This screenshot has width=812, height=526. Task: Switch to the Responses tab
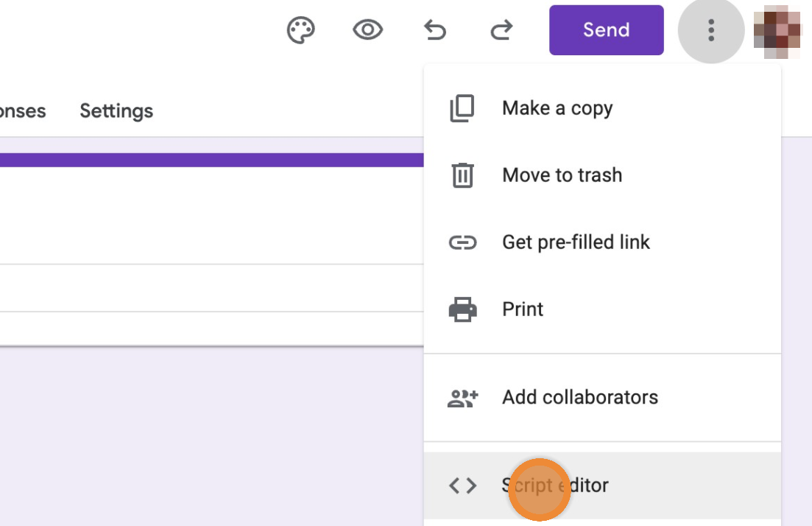pyautogui.click(x=22, y=111)
